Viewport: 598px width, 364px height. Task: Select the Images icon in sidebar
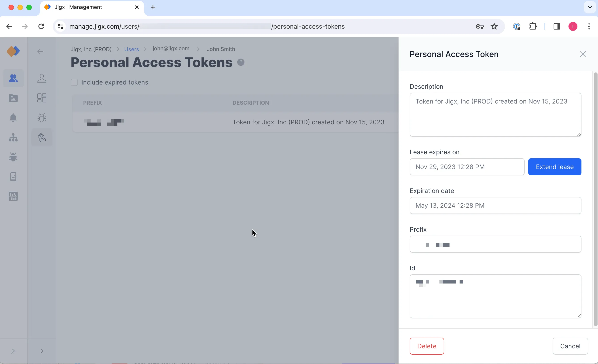tap(13, 97)
